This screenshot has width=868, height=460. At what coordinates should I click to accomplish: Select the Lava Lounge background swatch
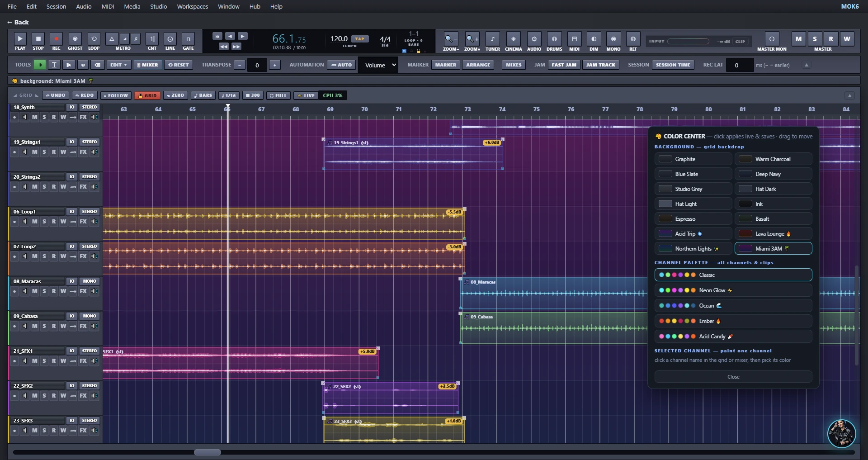(x=773, y=234)
